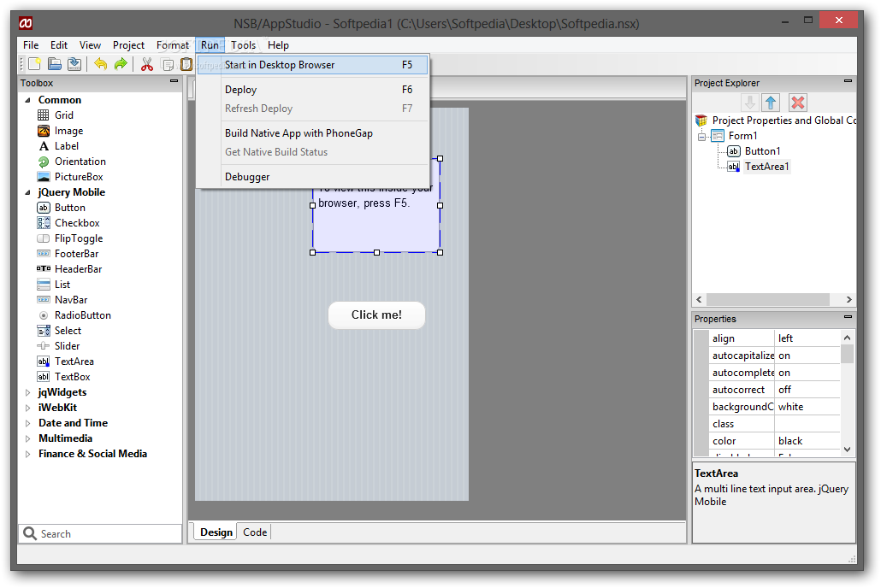
Task: Minimize the Properties panel
Action: pos(848,317)
